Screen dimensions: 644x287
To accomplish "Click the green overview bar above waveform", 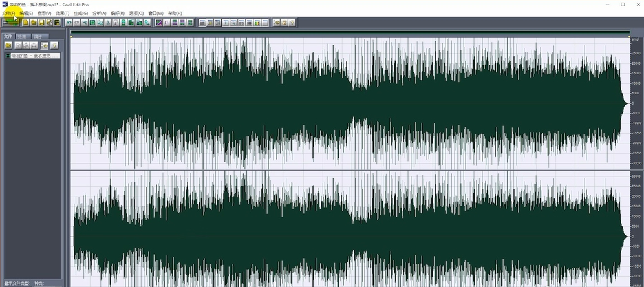I will point(350,32).
